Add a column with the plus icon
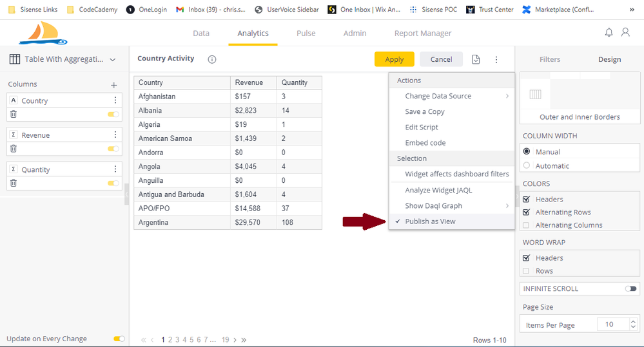644x347 pixels. pos(114,85)
